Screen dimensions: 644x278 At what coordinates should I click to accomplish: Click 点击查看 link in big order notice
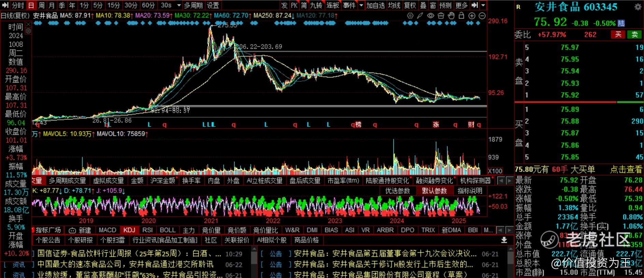coord(626,169)
